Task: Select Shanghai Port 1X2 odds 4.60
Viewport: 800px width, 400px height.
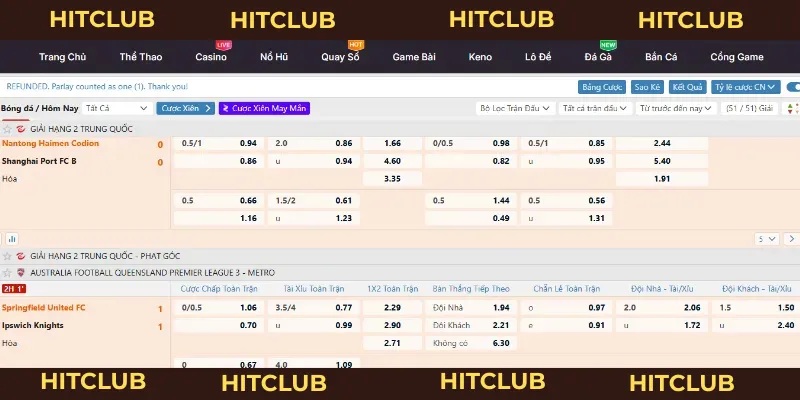Action: pyautogui.click(x=392, y=161)
